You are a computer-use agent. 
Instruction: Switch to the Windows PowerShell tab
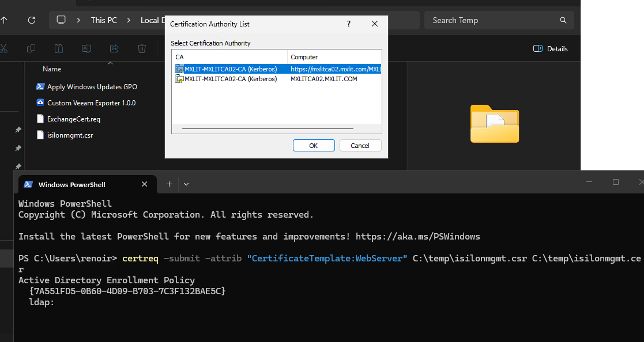coord(71,184)
